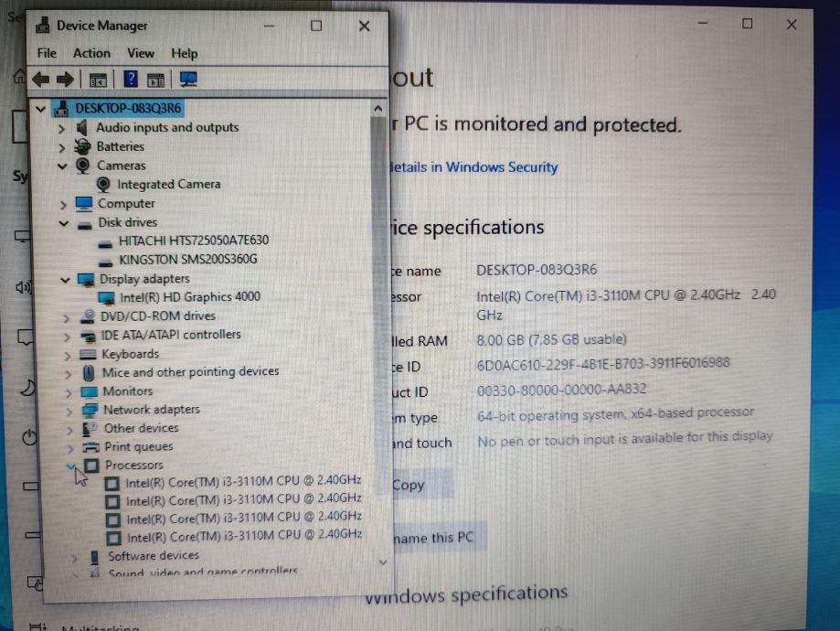Click the Software devices icon
This screenshot has width=840, height=631.
tap(95, 557)
